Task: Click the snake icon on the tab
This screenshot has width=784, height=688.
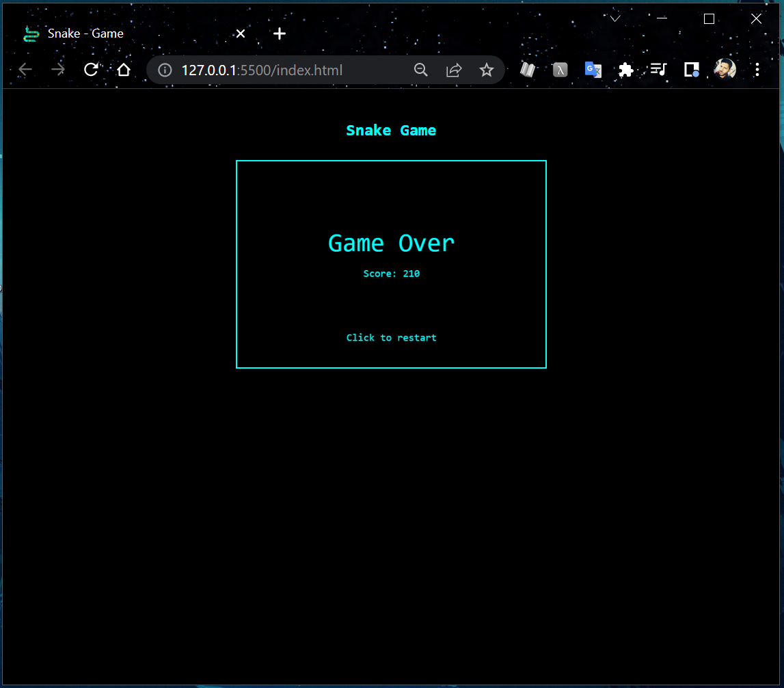Action: point(30,33)
